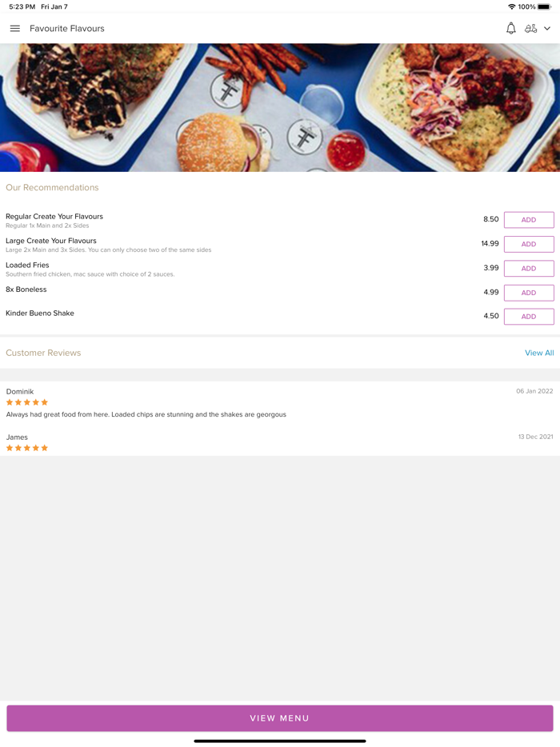Add Kinder Bueno Shake to order
Image resolution: width=560 pixels, height=747 pixels.
point(528,317)
